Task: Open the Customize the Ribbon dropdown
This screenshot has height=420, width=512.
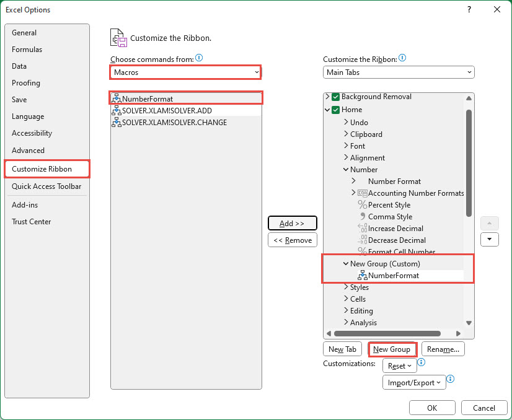Action: pyautogui.click(x=399, y=72)
